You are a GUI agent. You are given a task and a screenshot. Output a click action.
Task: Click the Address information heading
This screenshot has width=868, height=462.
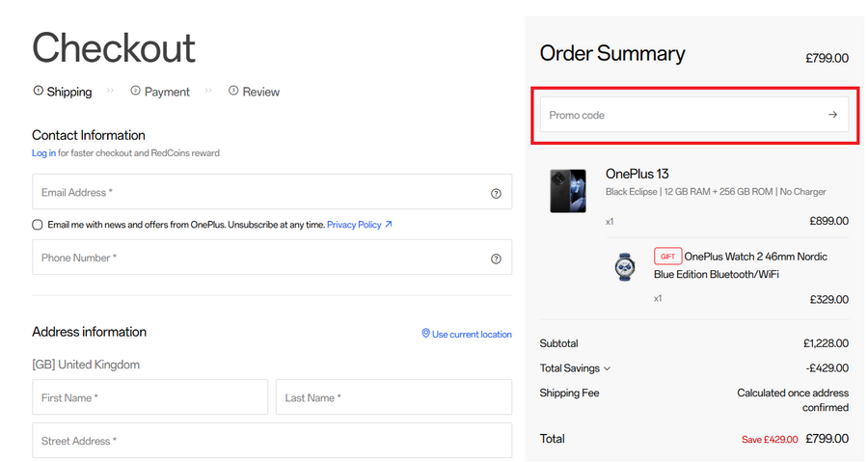pyautogui.click(x=89, y=332)
